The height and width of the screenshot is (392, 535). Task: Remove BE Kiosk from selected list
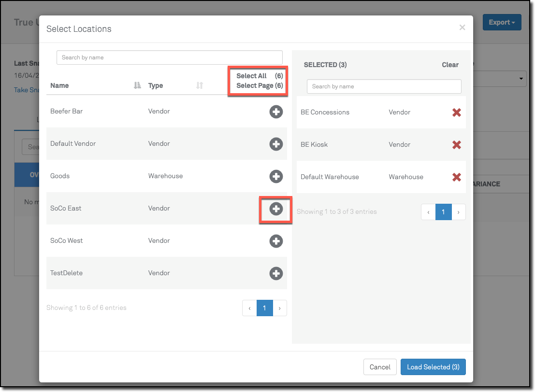[456, 145]
